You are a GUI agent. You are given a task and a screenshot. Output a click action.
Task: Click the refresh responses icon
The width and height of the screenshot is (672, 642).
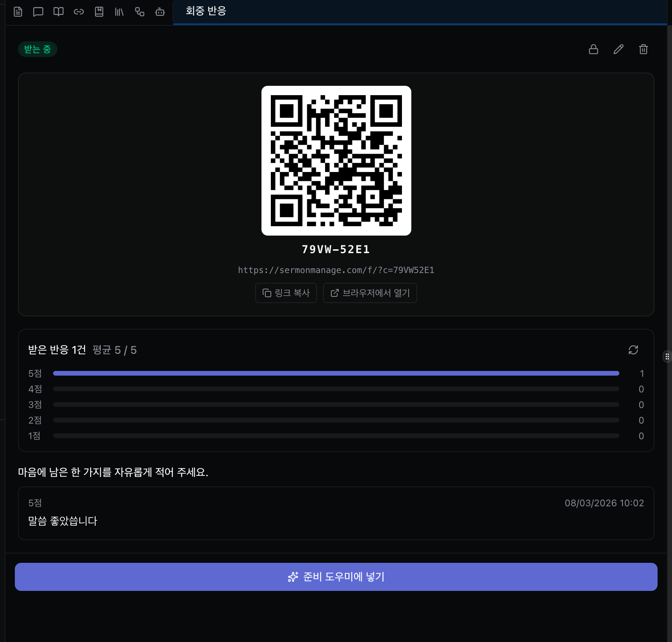(633, 350)
